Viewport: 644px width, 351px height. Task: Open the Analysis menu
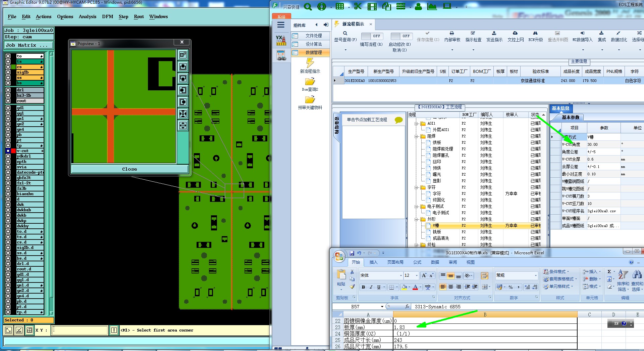87,16
